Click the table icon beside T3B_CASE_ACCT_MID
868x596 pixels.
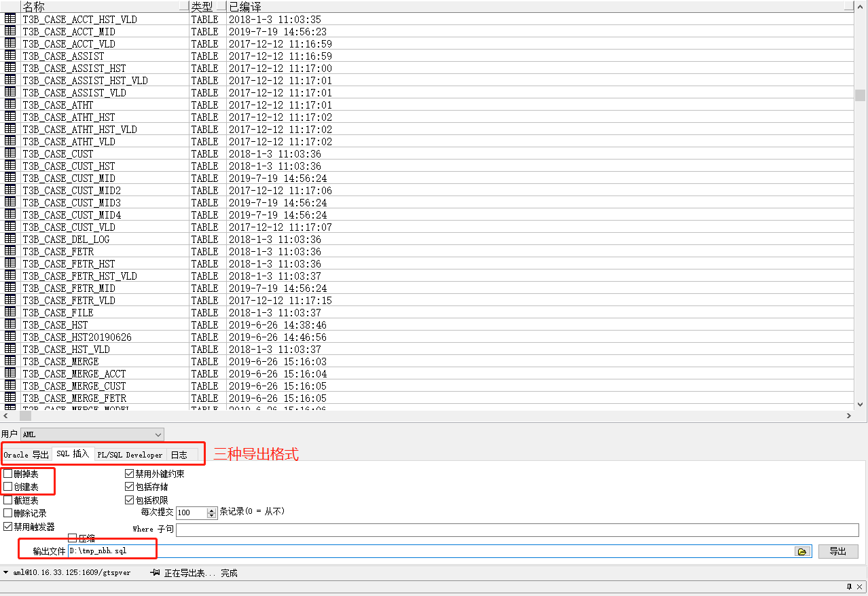pyautogui.click(x=10, y=31)
